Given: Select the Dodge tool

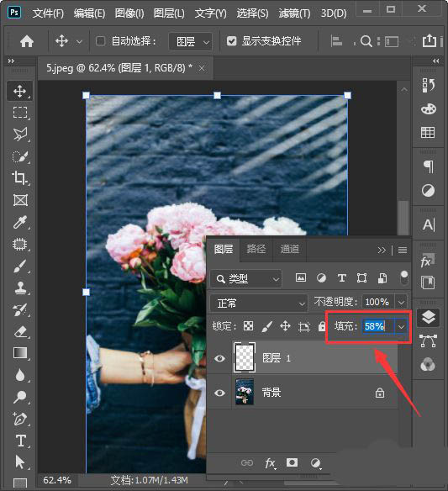Looking at the screenshot, I should tap(20, 397).
